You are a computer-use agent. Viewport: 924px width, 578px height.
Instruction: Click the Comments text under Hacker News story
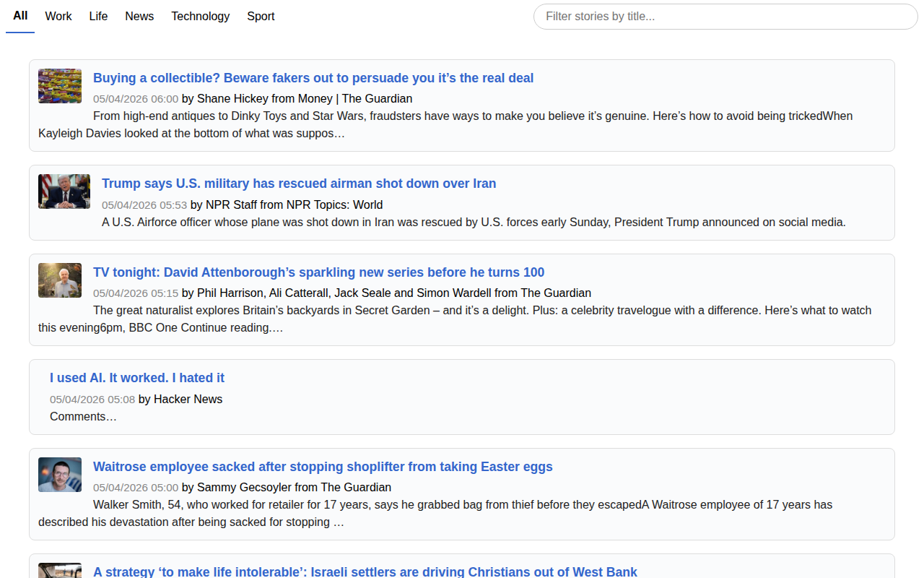tap(82, 416)
